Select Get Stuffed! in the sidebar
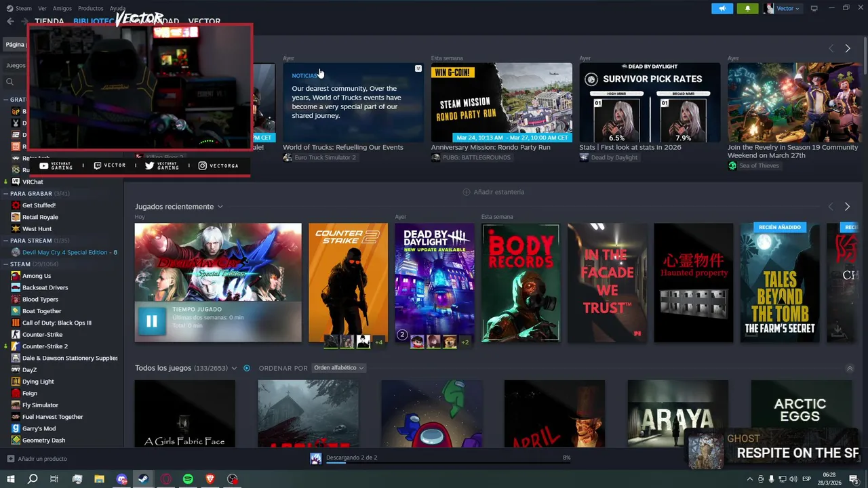The height and width of the screenshot is (488, 868). pyautogui.click(x=39, y=205)
